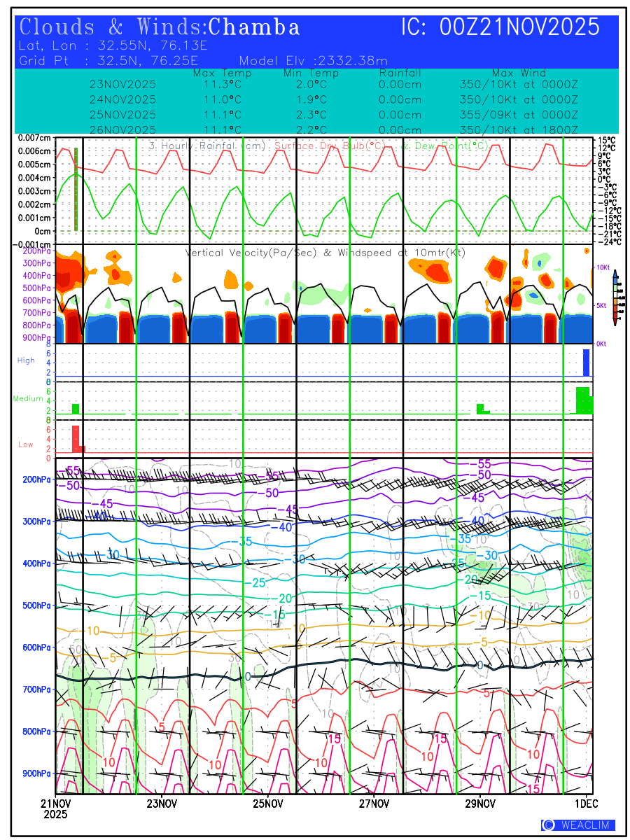Click the 21NOV 2025 start date label
Screen dimensions: 630x840
[55, 808]
